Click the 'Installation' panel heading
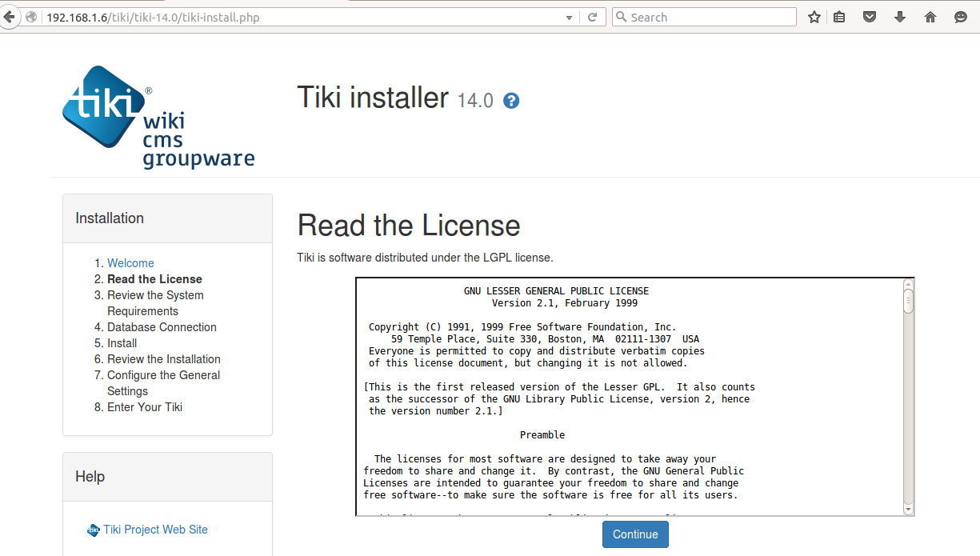Viewport: 980px width, 556px height. (110, 218)
